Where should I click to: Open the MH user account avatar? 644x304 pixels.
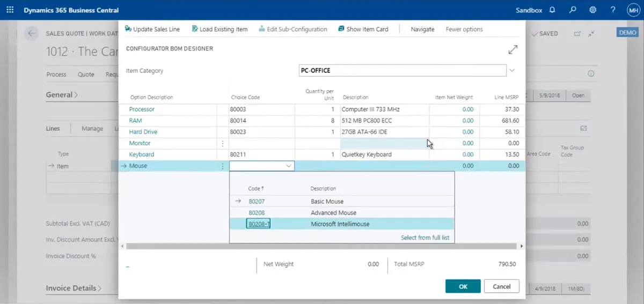(633, 10)
